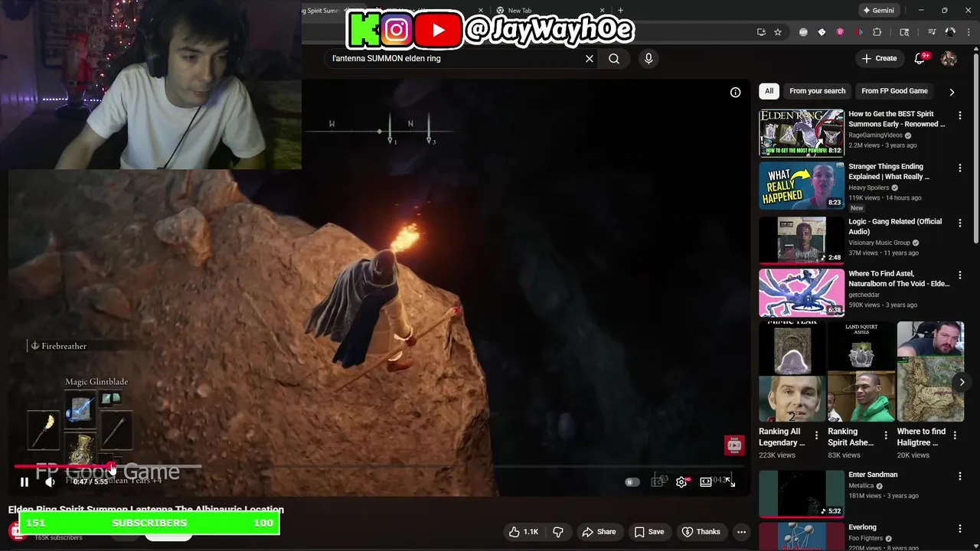The width and height of the screenshot is (980, 551).
Task: Open the notifications bell
Action: tap(920, 58)
